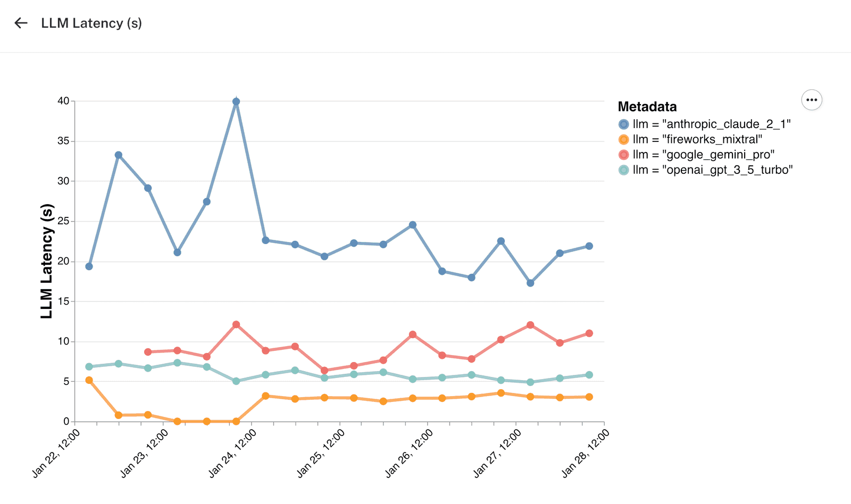Screen dimensions: 851x504
Task: Click the last teal data point
Action: (589, 375)
